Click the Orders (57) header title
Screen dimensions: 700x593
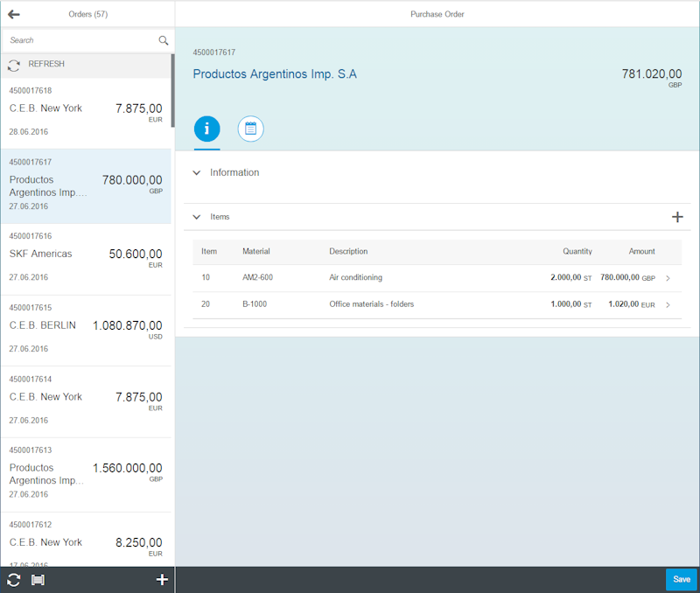(x=88, y=14)
